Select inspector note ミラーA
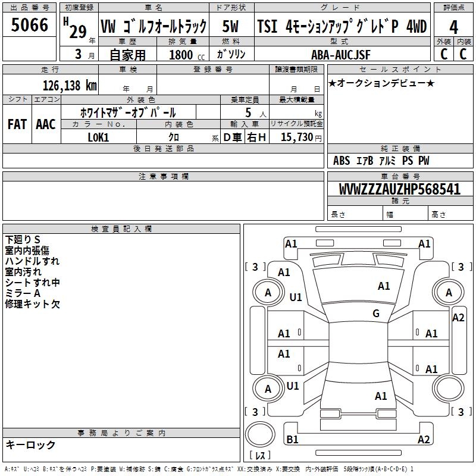Screen dimensions: 476x476 23,293
